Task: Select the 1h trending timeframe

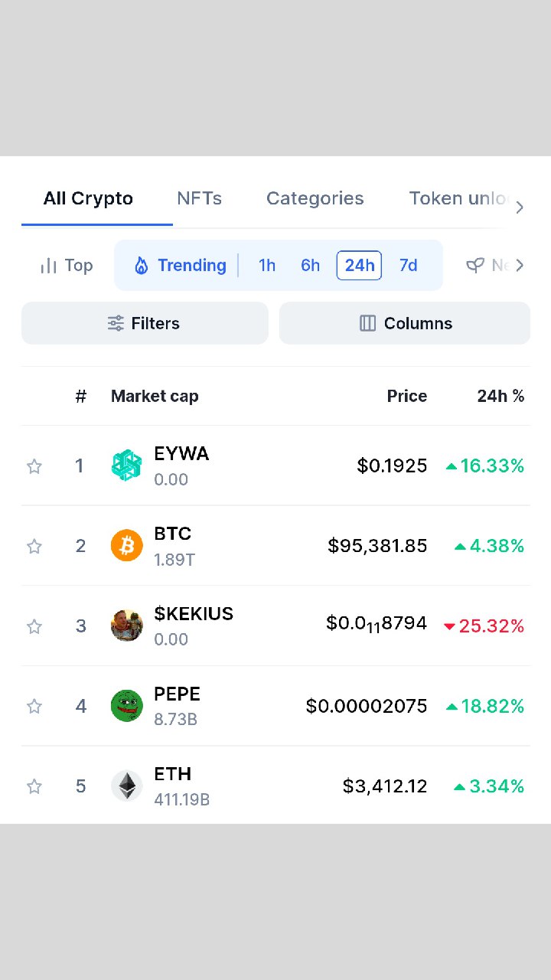Action: coord(267,266)
